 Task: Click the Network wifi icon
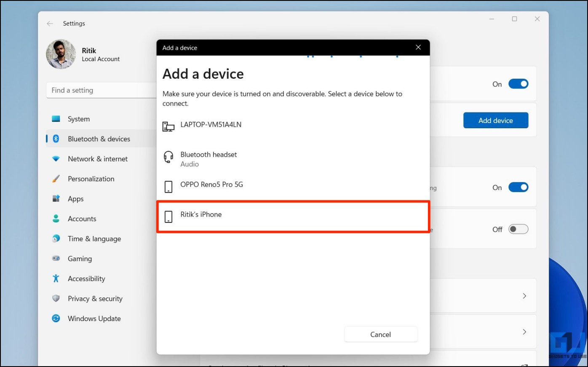point(56,159)
